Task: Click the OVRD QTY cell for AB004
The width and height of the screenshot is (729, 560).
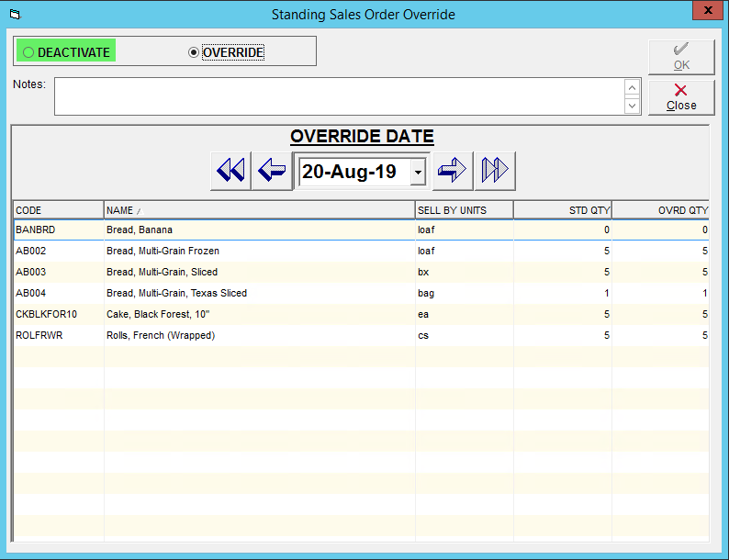Action: [x=660, y=293]
